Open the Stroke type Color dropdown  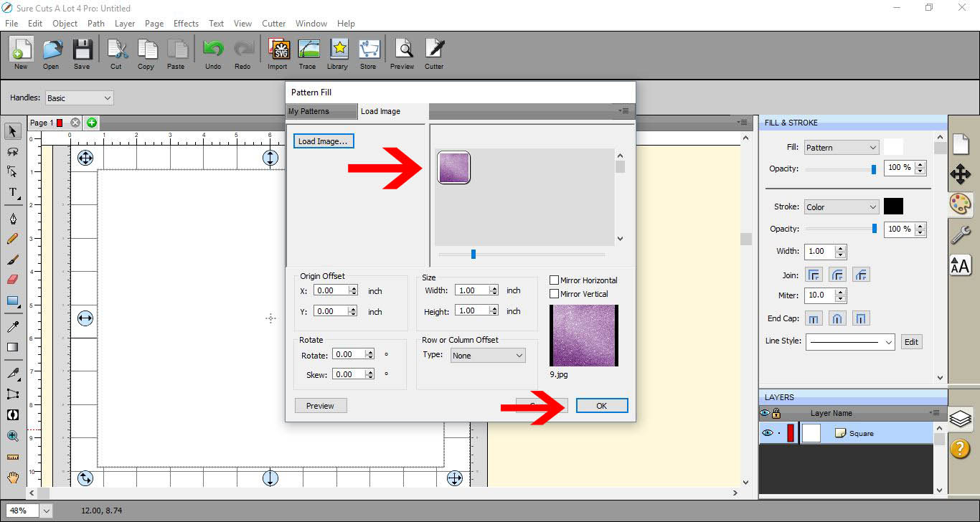click(x=841, y=207)
